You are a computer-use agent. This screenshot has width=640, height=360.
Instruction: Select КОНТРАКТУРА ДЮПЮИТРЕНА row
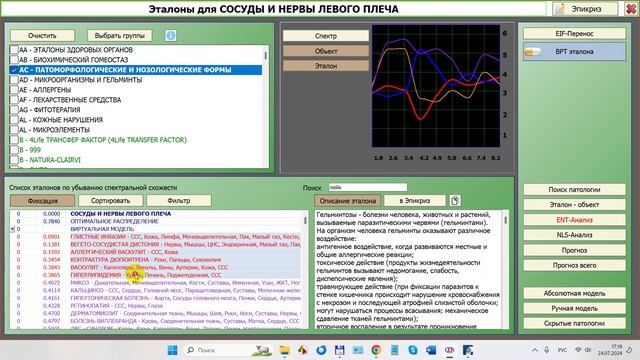pos(156,260)
